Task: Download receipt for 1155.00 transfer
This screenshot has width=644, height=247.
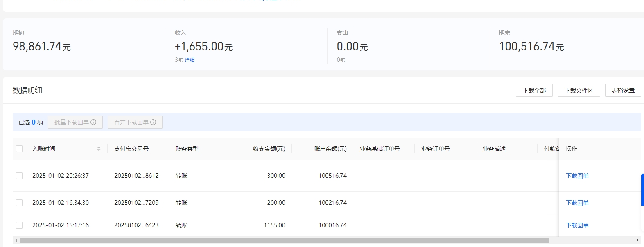Action: [x=577, y=225]
